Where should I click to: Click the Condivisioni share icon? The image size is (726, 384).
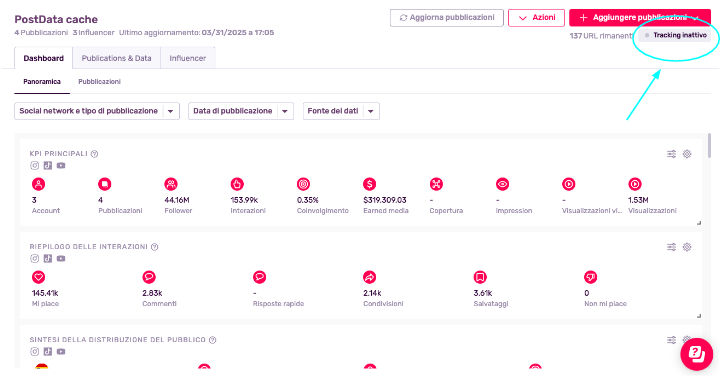click(x=369, y=277)
